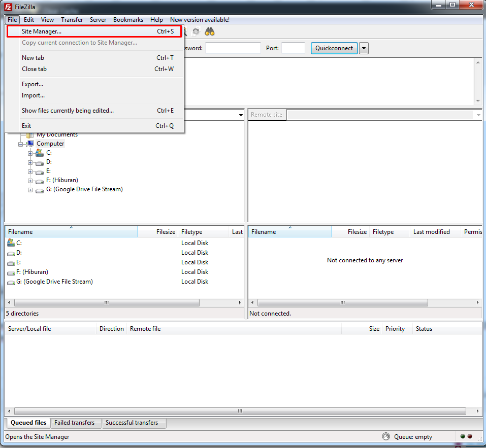Screen dimensions: 486x448
Task: Open the Help menu
Action: pos(156,19)
